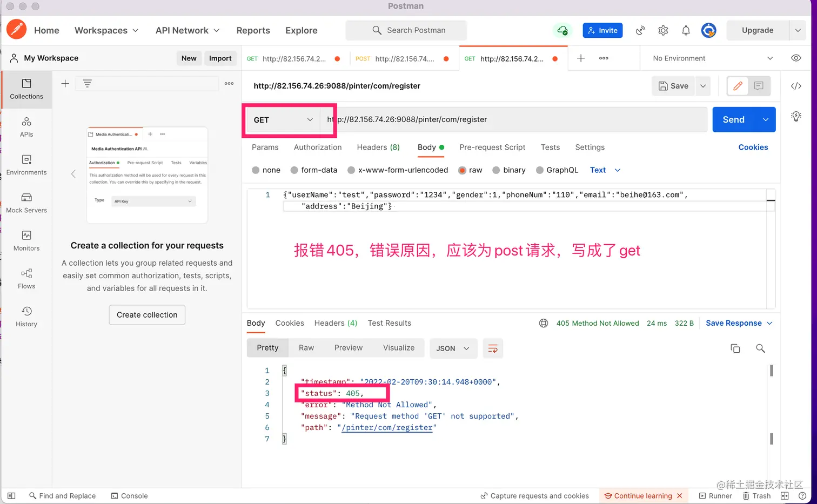817x504 pixels.
Task: Open the History sidebar panel
Action: (26, 317)
